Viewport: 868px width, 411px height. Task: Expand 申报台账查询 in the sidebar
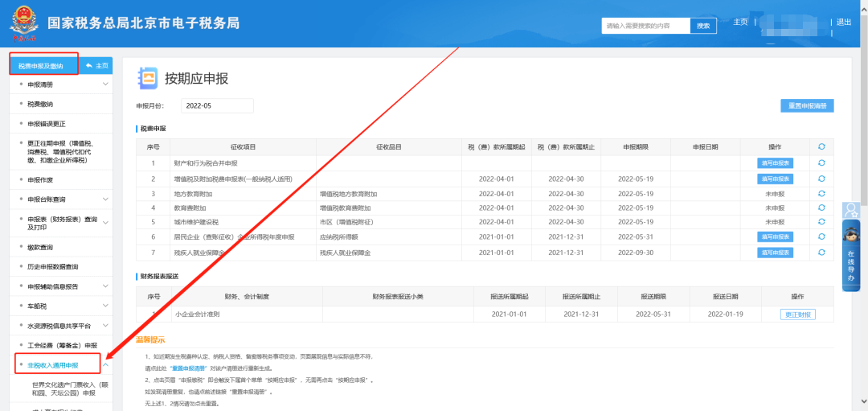pyautogui.click(x=105, y=199)
